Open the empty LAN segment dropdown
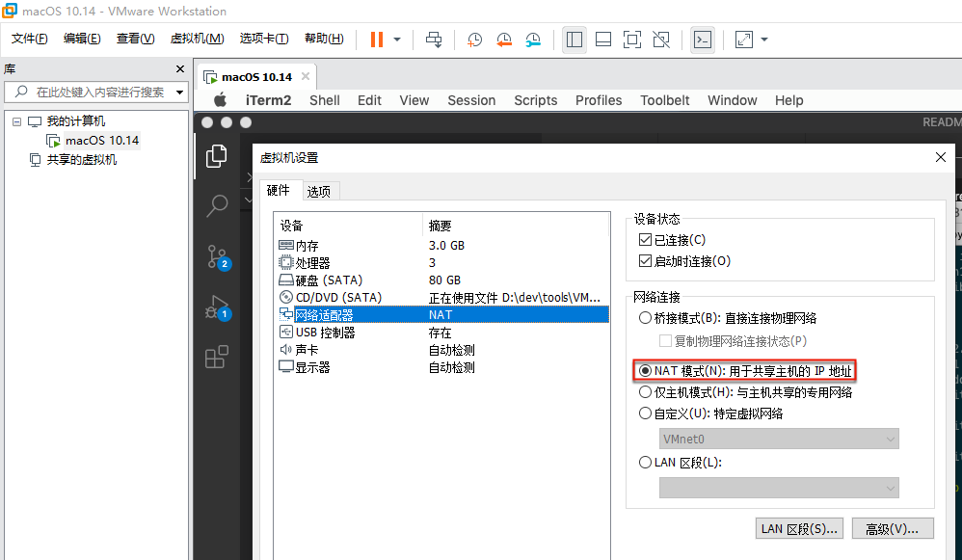The image size is (962, 560). (779, 489)
